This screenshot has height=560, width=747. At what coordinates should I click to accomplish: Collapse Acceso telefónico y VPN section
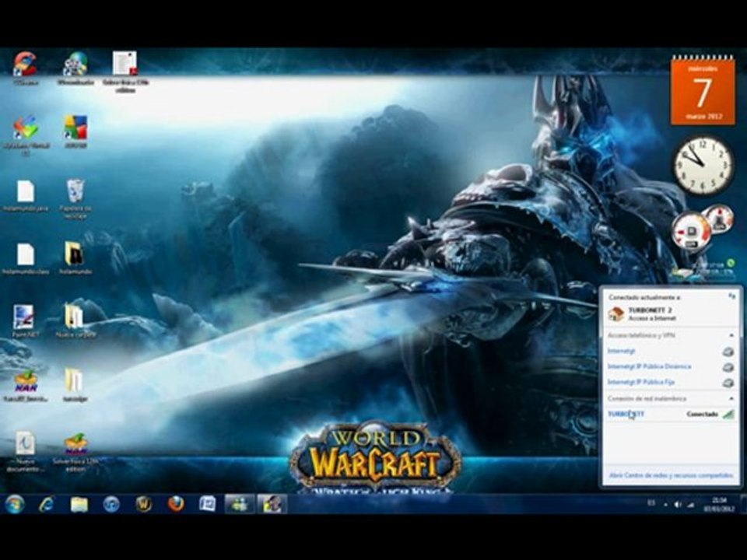coord(731,336)
